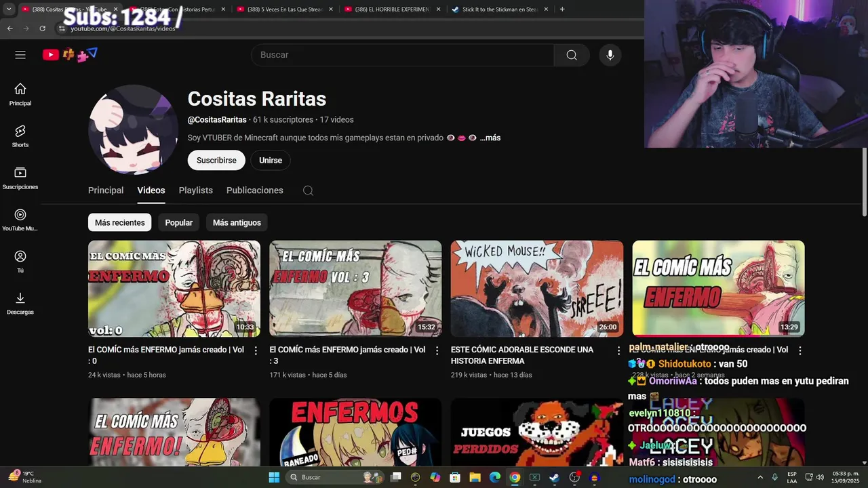
Task: Open the weather widget 19°C Neblina
Action: click(24, 477)
